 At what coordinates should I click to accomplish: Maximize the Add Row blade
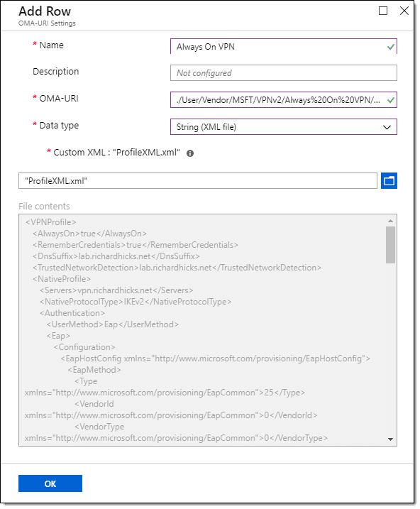[x=383, y=11]
